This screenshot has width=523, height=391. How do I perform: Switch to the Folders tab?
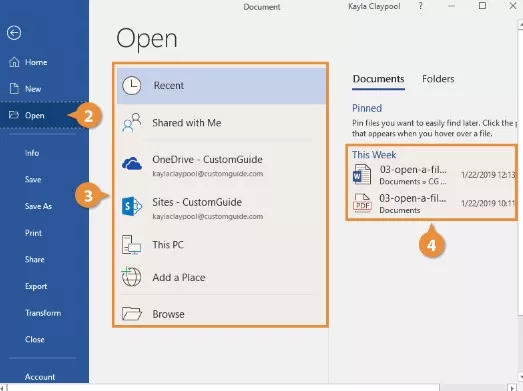(438, 79)
